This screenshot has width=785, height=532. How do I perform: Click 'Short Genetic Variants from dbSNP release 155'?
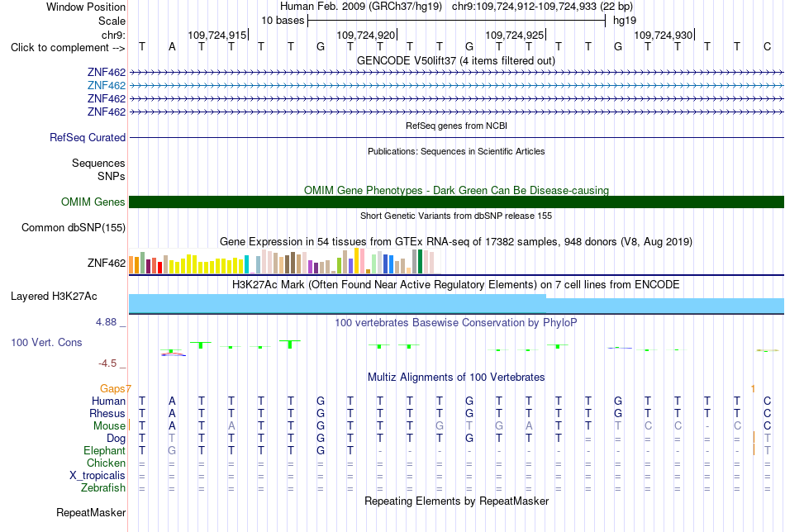click(x=456, y=216)
